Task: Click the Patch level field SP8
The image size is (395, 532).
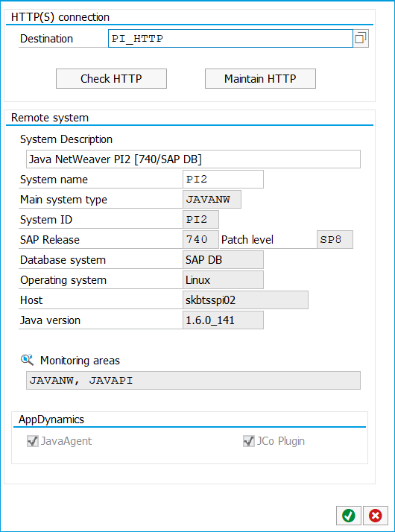Action: click(x=335, y=239)
